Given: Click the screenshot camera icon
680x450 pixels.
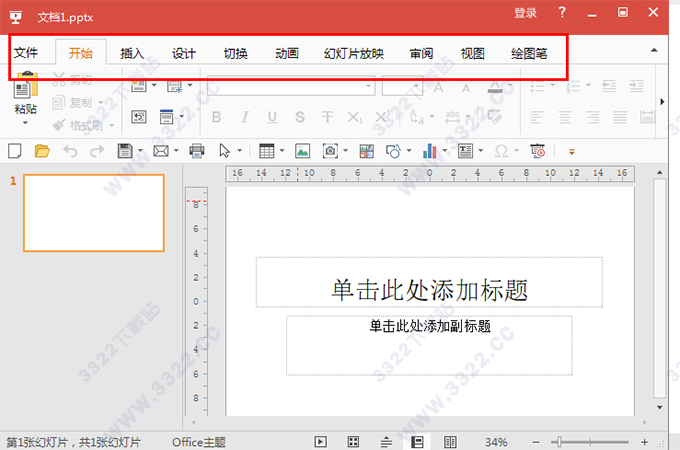Looking at the screenshot, I should (x=330, y=151).
